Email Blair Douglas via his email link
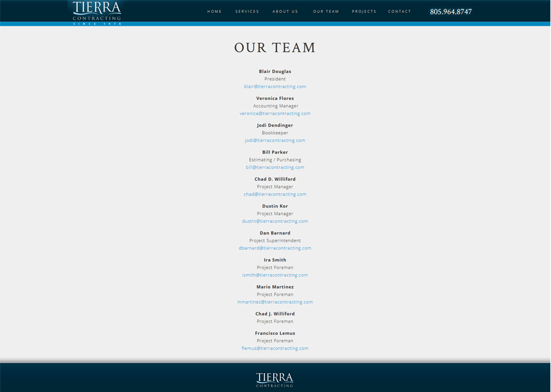The height and width of the screenshot is (392, 551). 275,86
